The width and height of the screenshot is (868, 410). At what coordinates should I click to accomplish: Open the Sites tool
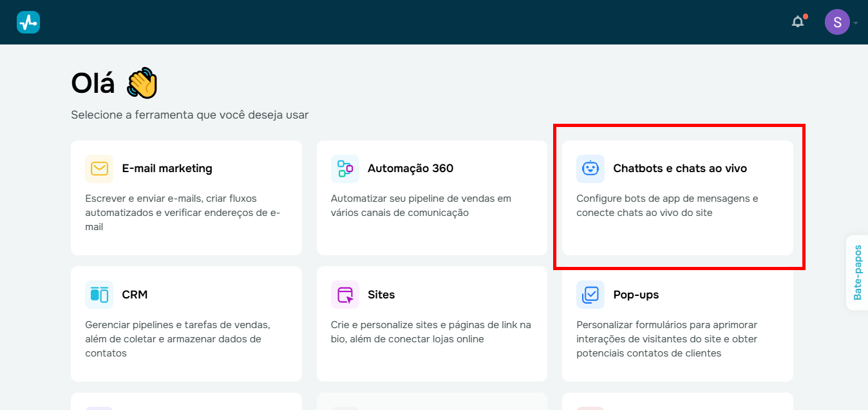432,324
